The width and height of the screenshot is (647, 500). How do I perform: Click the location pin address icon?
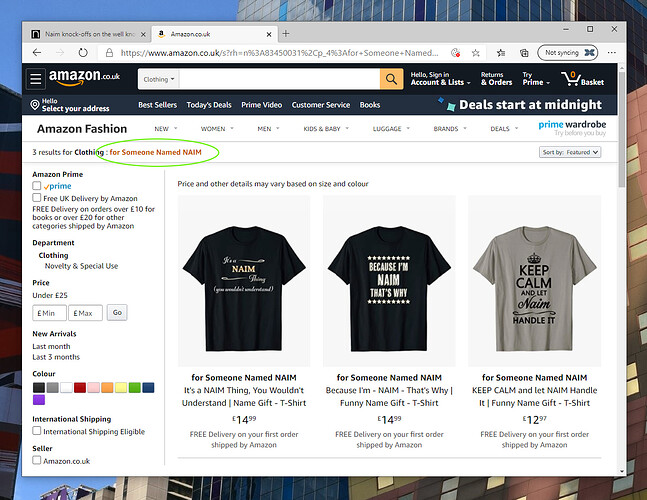(35, 105)
